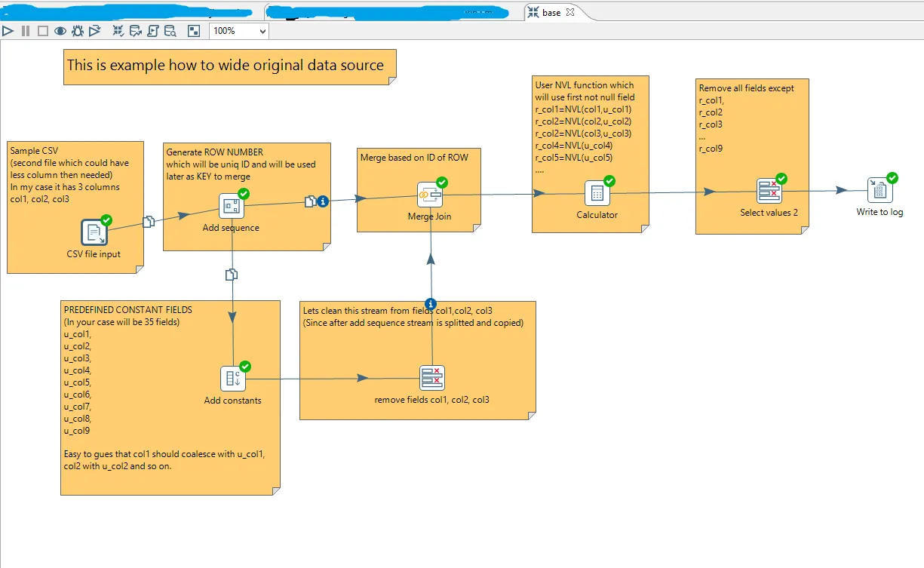Replay the transformation from the toolbar
Image resolution: width=924 pixels, height=568 pixels.
[x=94, y=31]
